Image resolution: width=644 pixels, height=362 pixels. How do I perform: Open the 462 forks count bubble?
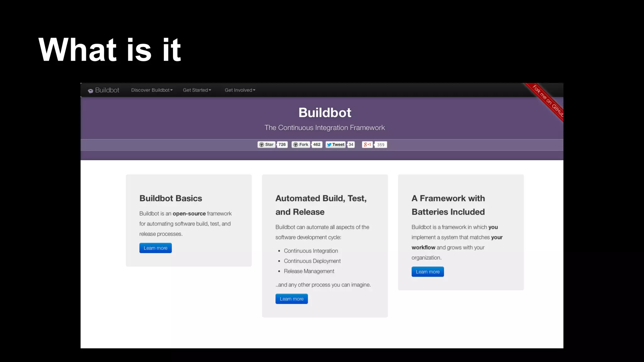[x=317, y=145]
